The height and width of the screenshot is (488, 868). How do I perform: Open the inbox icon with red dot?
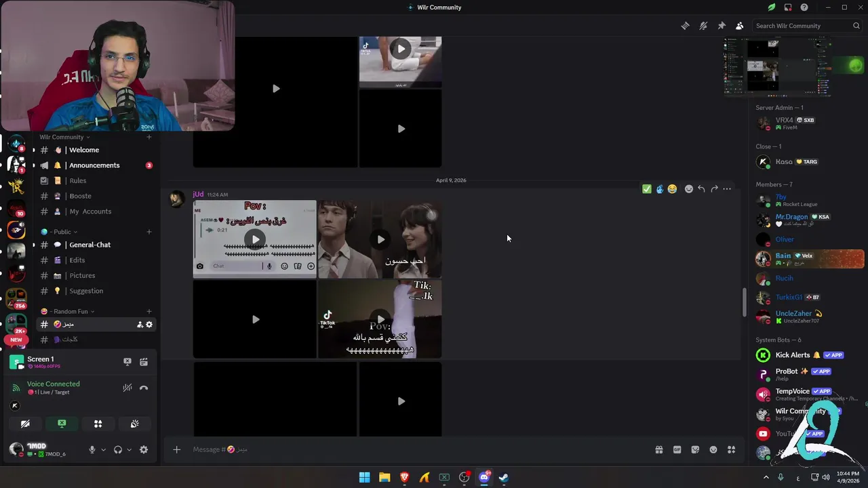click(788, 7)
